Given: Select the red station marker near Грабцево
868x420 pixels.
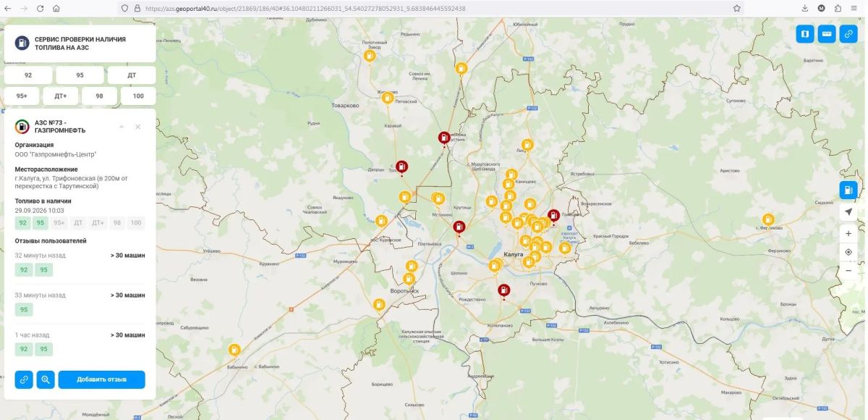Looking at the screenshot, I should pyautogui.click(x=553, y=215).
